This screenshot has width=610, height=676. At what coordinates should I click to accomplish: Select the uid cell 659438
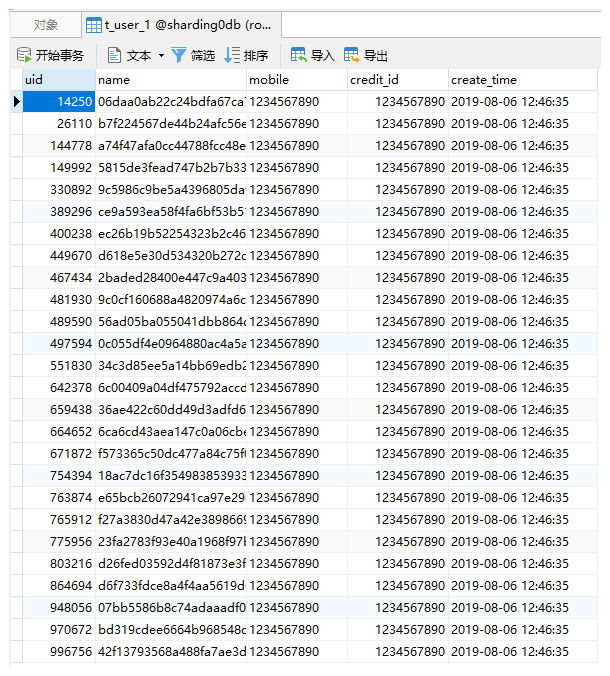coord(59,410)
